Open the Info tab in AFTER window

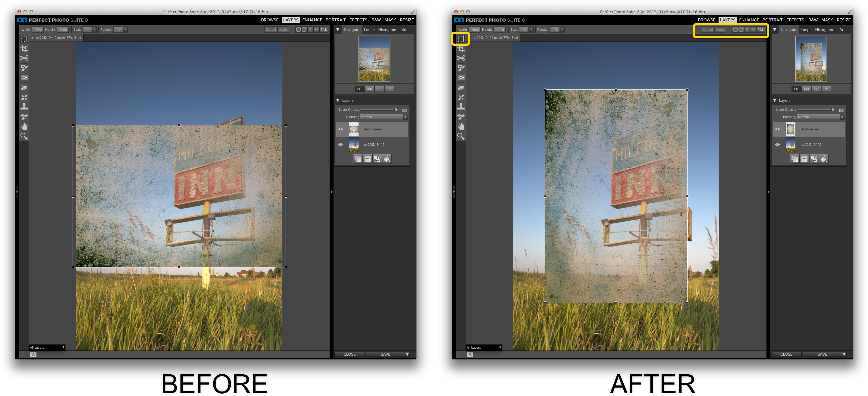pos(839,30)
